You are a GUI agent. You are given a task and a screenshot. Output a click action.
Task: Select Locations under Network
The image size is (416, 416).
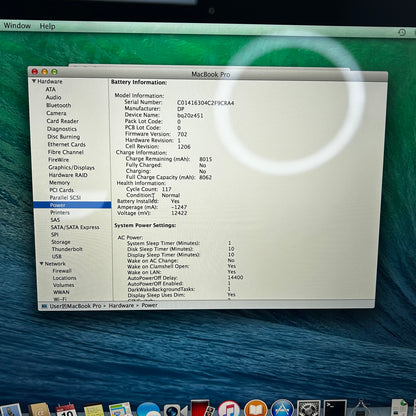[65, 278]
